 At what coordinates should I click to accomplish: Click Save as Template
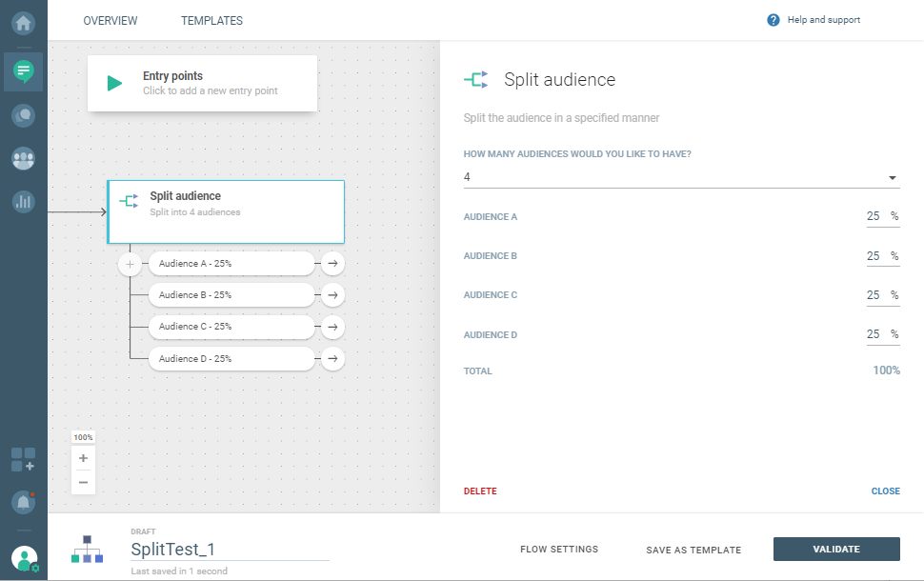tap(693, 550)
